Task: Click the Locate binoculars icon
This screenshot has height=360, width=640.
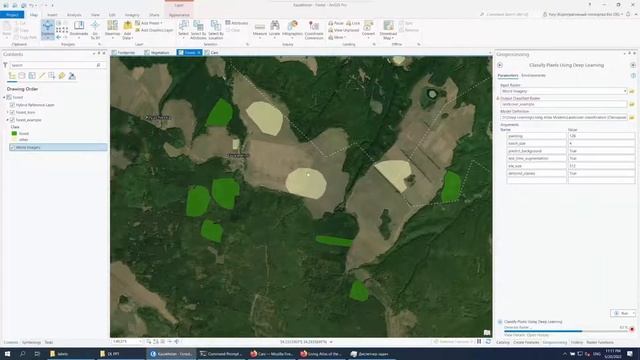Action: (x=275, y=25)
